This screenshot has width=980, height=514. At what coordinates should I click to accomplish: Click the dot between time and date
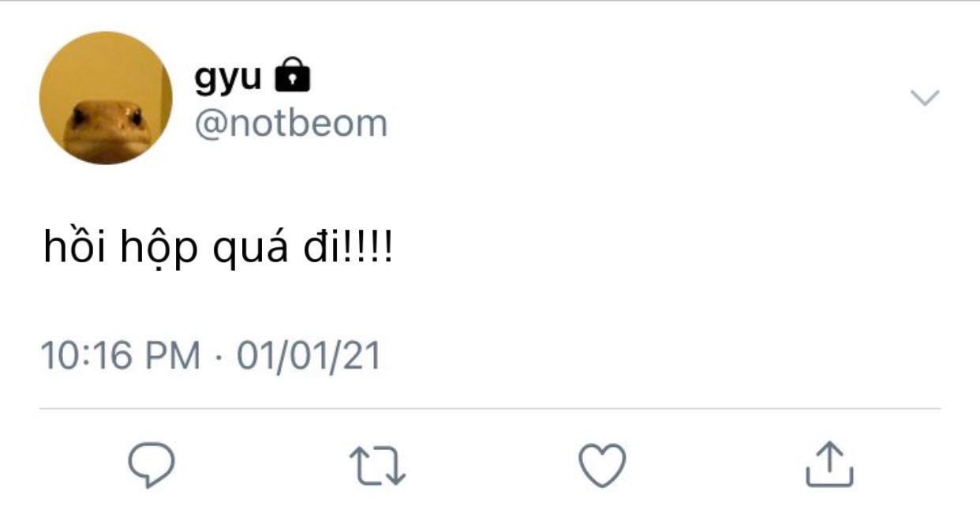point(219,357)
